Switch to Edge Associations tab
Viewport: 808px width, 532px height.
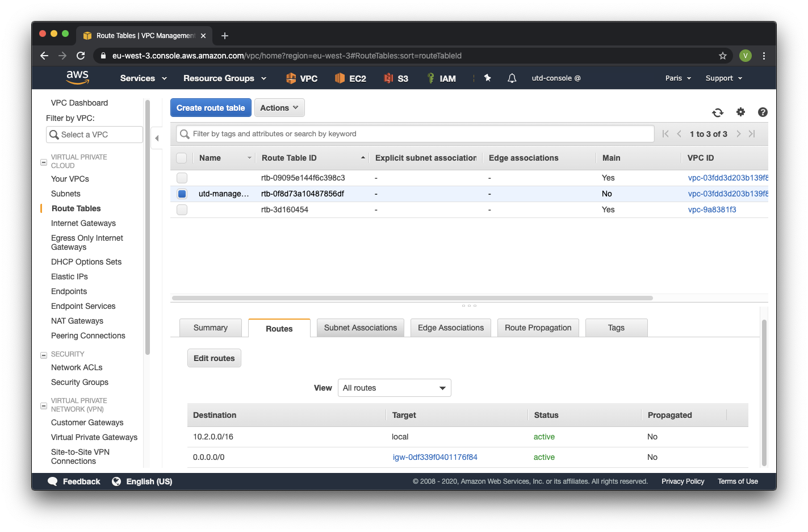[451, 328]
